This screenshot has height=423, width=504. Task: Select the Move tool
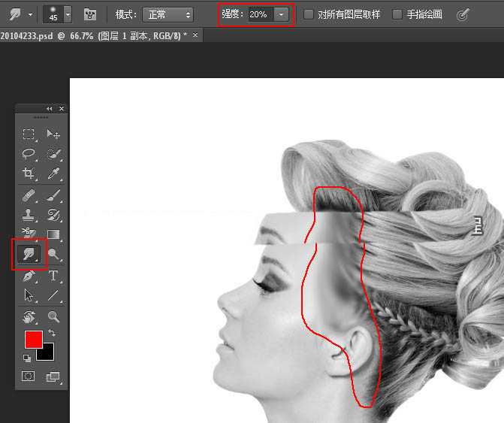click(53, 134)
